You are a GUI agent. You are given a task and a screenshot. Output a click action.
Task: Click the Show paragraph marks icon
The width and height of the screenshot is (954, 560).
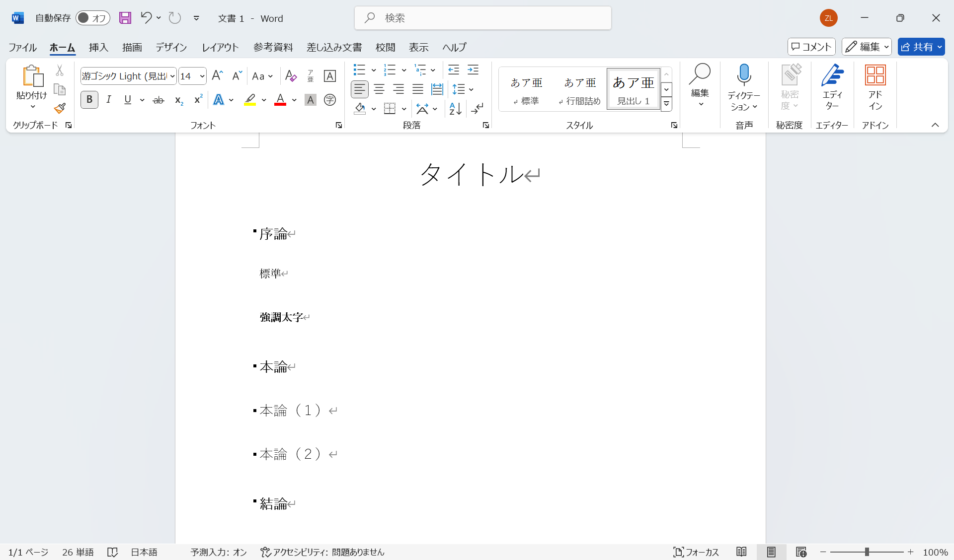pos(477,108)
